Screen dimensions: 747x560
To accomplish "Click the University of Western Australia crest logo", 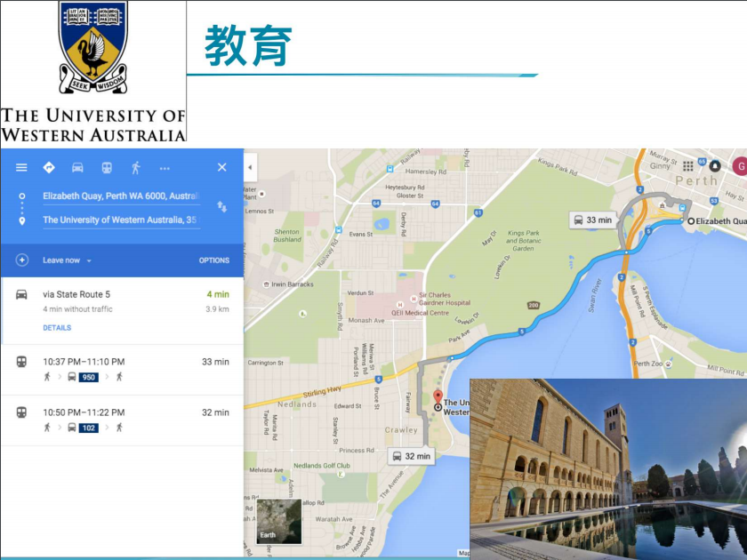I will [x=93, y=47].
